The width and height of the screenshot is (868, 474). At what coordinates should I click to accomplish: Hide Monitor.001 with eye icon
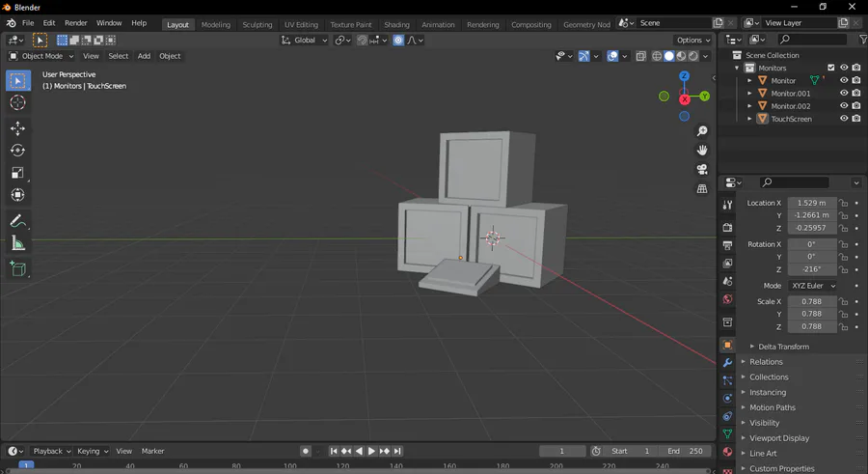(x=844, y=93)
